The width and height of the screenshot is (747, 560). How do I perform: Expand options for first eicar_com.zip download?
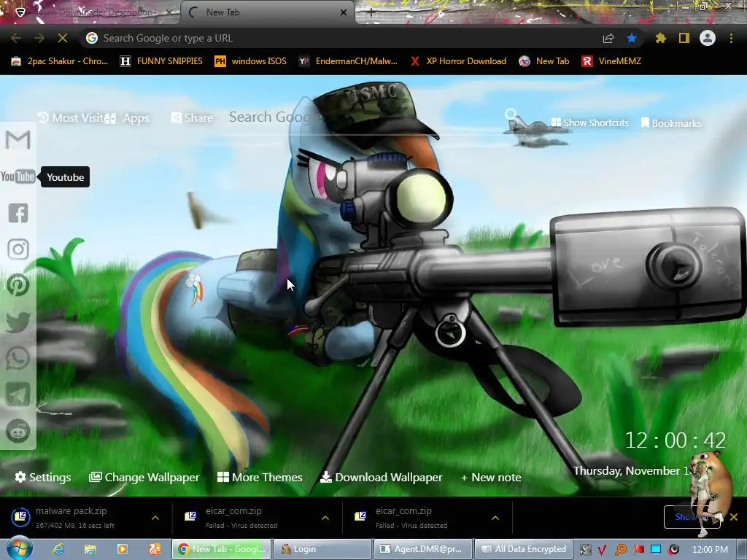click(x=325, y=518)
